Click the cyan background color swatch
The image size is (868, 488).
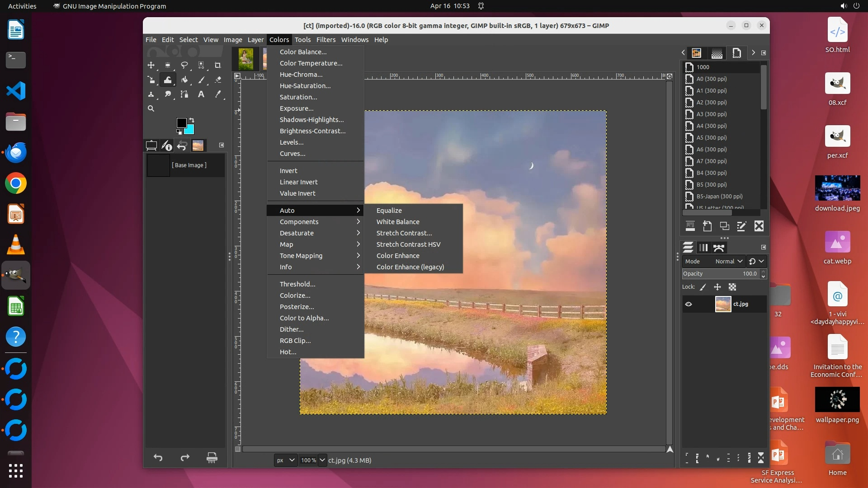click(190, 131)
